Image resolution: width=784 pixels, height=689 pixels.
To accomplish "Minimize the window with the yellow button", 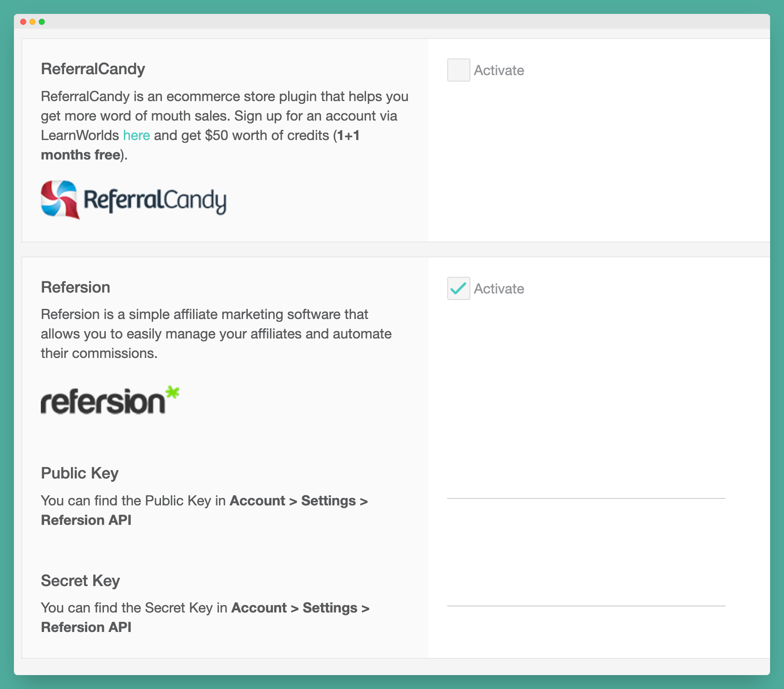I will click(32, 22).
